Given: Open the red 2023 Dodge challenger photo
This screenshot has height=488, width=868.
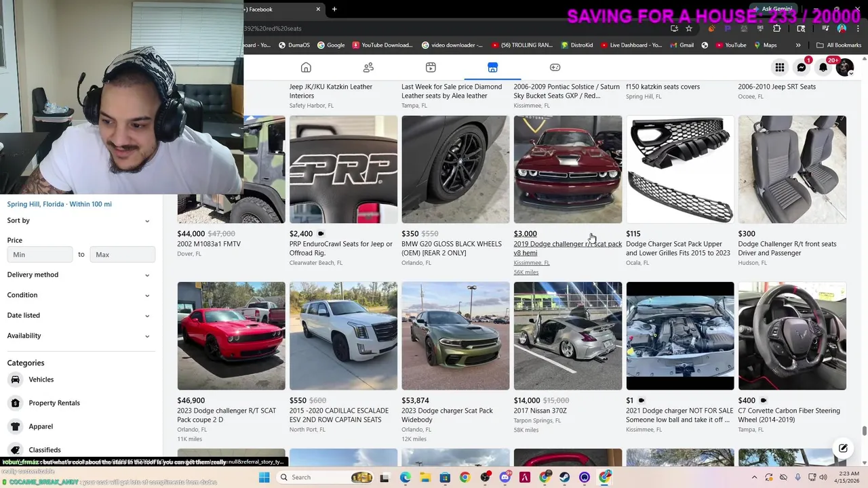Looking at the screenshot, I should click(x=231, y=336).
